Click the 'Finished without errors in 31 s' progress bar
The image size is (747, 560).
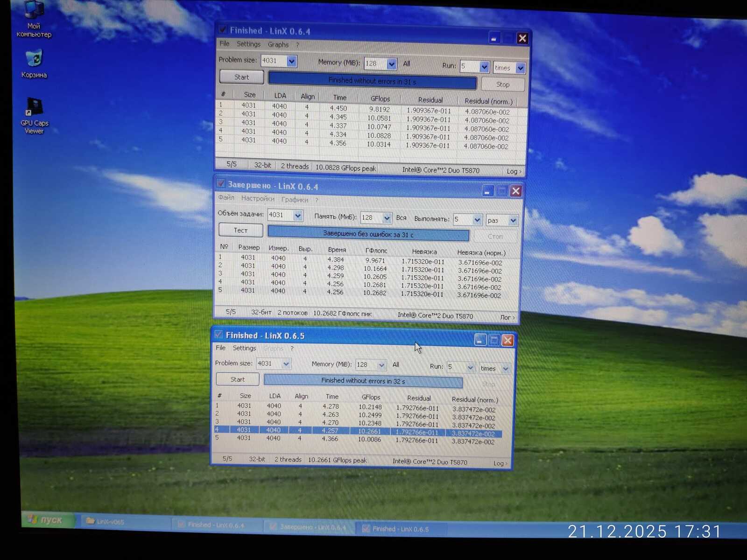(x=372, y=81)
